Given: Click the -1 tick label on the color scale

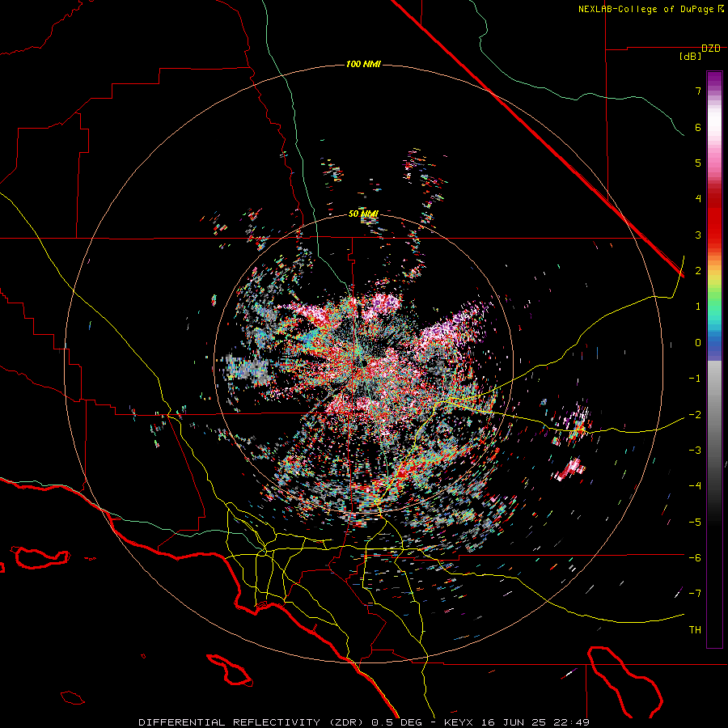Looking at the screenshot, I should click(695, 379).
